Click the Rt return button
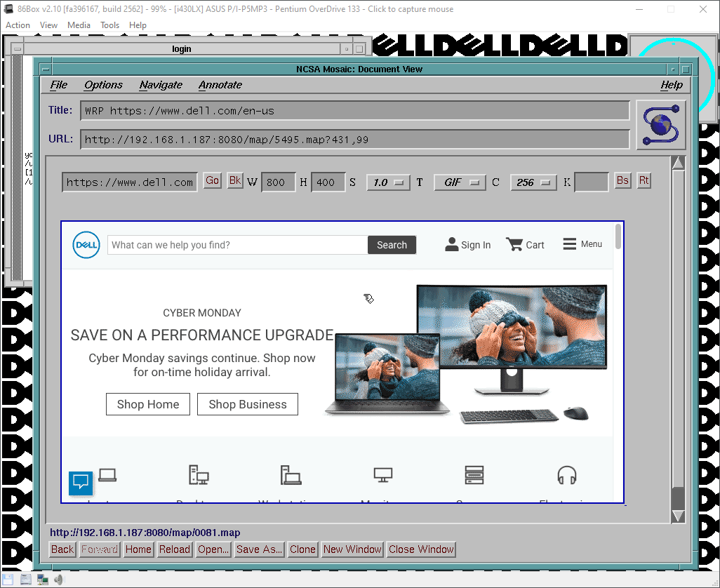This screenshot has width=720, height=588. [x=644, y=180]
